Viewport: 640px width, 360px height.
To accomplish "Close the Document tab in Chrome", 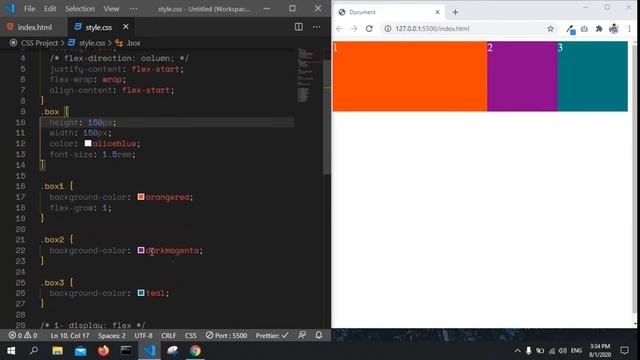I will [437, 12].
